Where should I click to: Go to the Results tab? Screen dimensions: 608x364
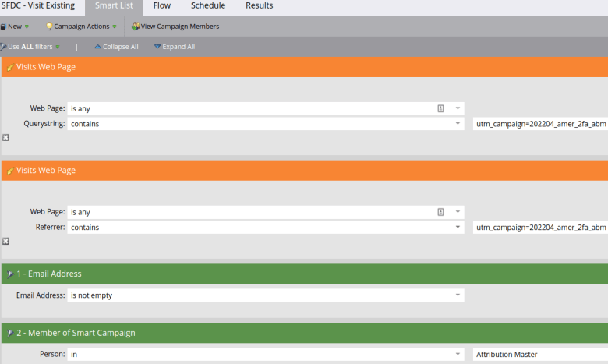coord(260,5)
